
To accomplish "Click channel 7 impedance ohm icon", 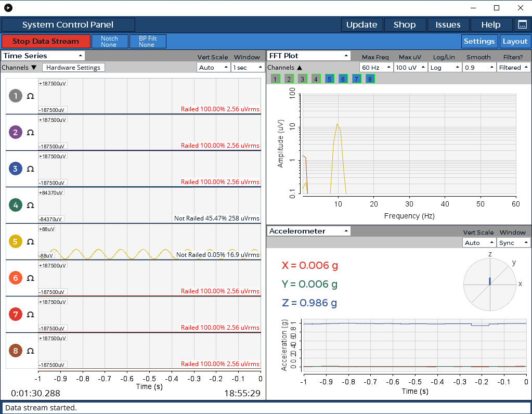I will click(30, 315).
